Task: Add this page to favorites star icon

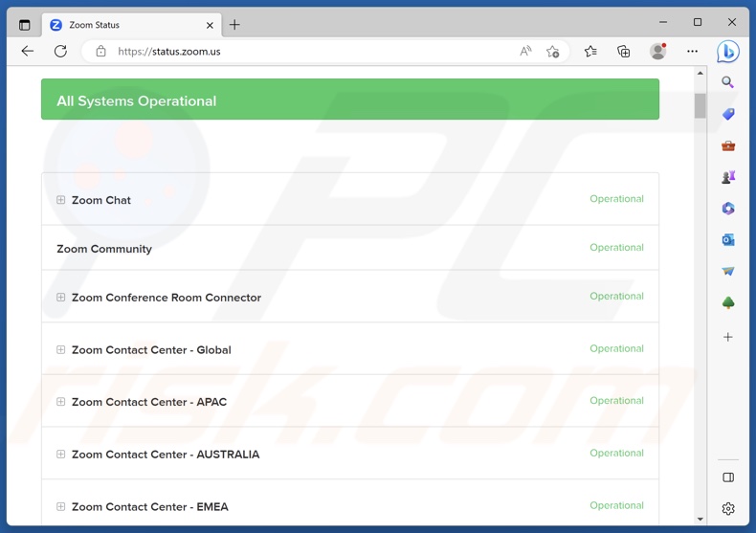Action: click(552, 52)
